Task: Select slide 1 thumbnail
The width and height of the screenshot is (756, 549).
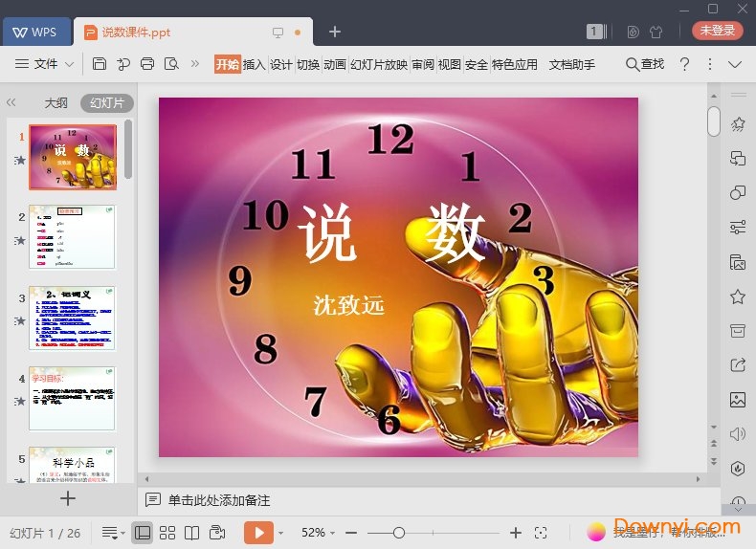Action: click(x=73, y=157)
